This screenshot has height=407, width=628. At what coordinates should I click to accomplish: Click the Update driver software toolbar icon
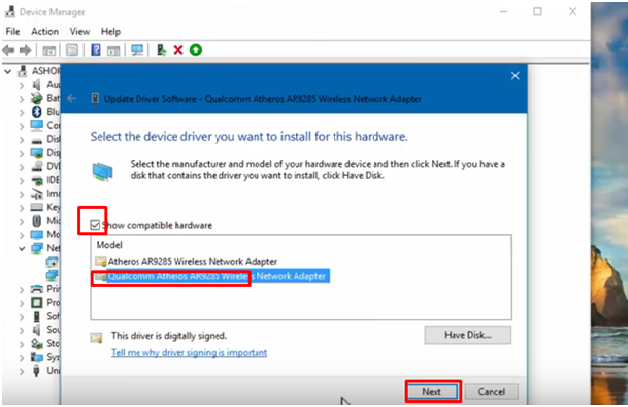click(161, 50)
